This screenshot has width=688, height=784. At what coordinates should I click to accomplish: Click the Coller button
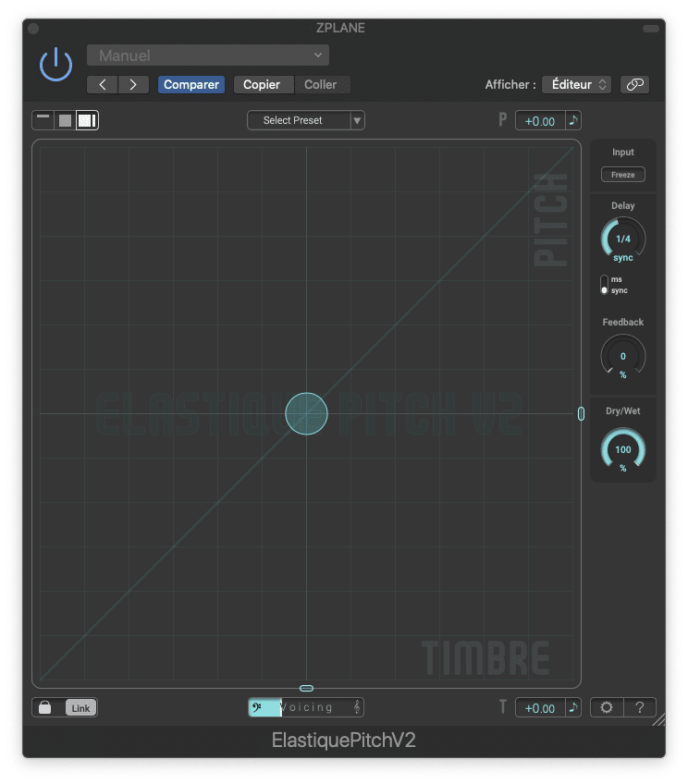point(321,84)
